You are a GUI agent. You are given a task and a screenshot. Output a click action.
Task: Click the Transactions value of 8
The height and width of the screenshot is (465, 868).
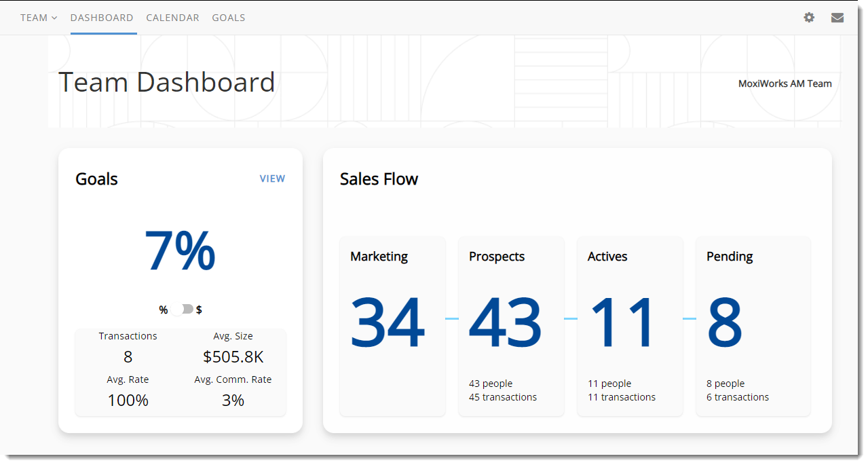(128, 356)
